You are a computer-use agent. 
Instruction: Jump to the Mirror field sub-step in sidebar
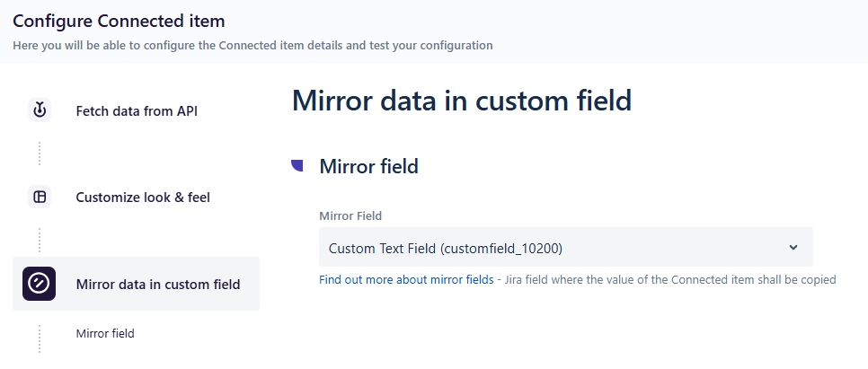click(105, 333)
